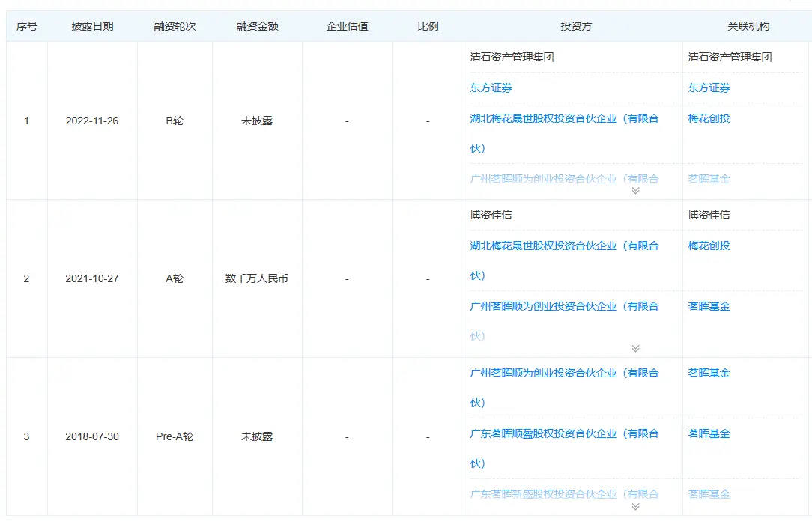Expand hidden investors in row 1
The image size is (812, 521).
coord(635,191)
